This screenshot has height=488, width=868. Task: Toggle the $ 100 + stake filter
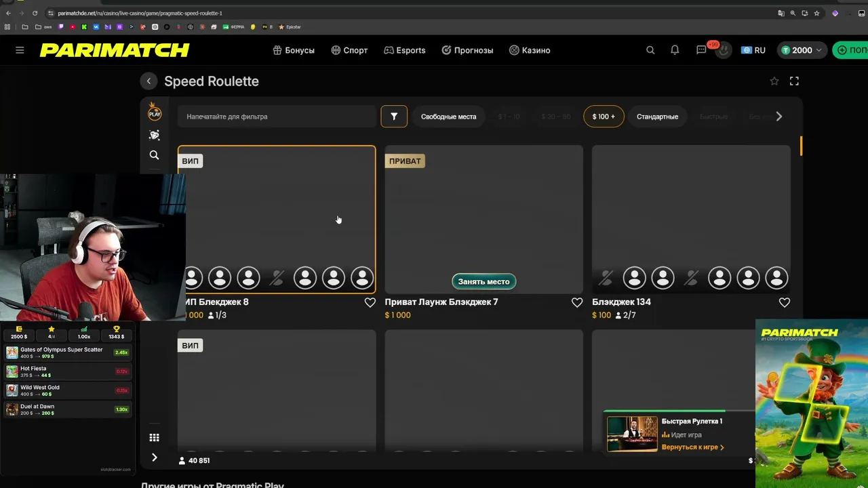pyautogui.click(x=604, y=117)
